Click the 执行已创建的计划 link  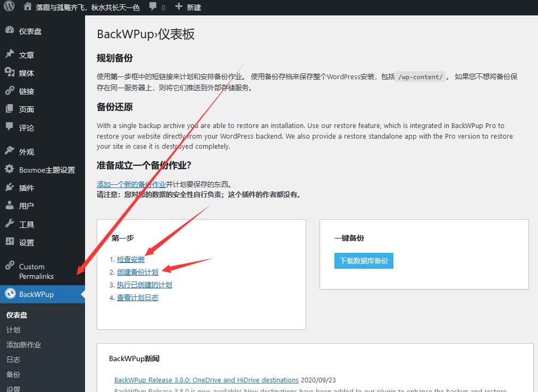pyautogui.click(x=145, y=285)
